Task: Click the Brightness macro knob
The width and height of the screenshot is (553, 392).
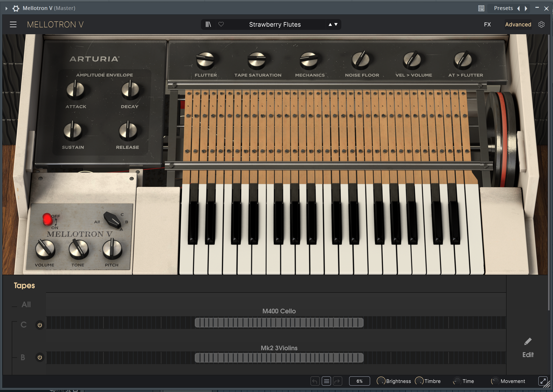Action: 381,381
